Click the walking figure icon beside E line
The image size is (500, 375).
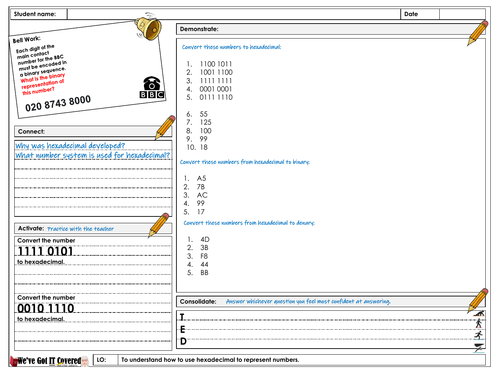click(x=479, y=323)
